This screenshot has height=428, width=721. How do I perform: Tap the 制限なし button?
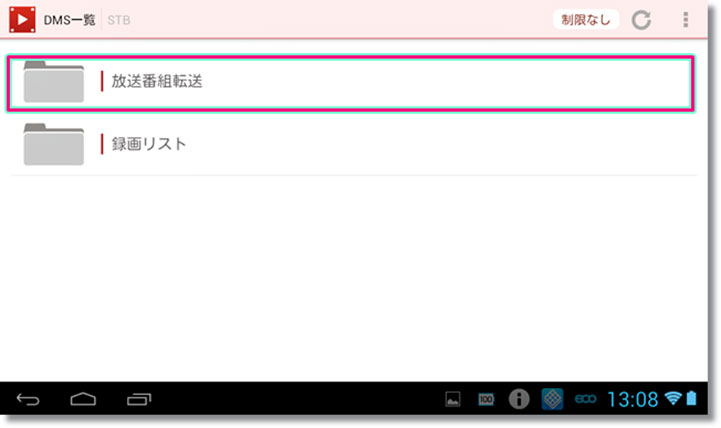(x=585, y=20)
